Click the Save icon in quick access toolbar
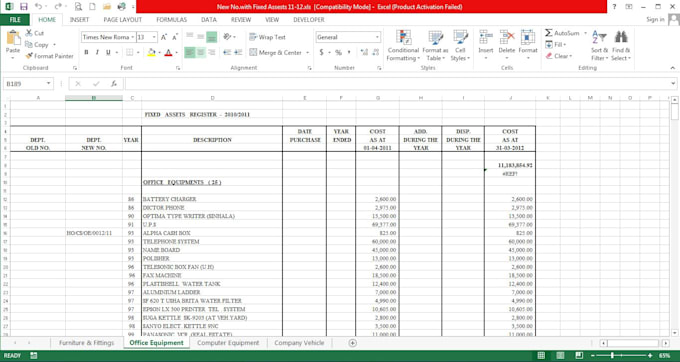The width and height of the screenshot is (680, 362). coord(24,7)
